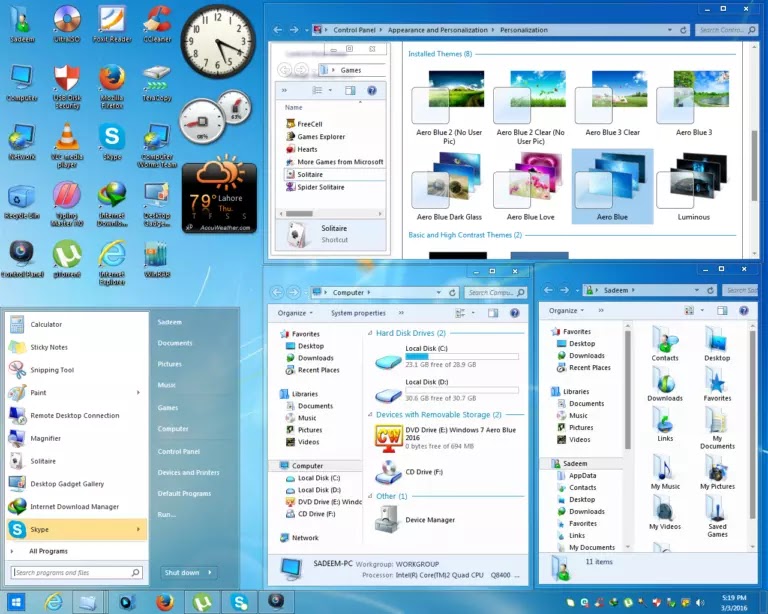The height and width of the screenshot is (614, 768).
Task: Click Windows Start button on taskbar
Action: pyautogui.click(x=16, y=602)
